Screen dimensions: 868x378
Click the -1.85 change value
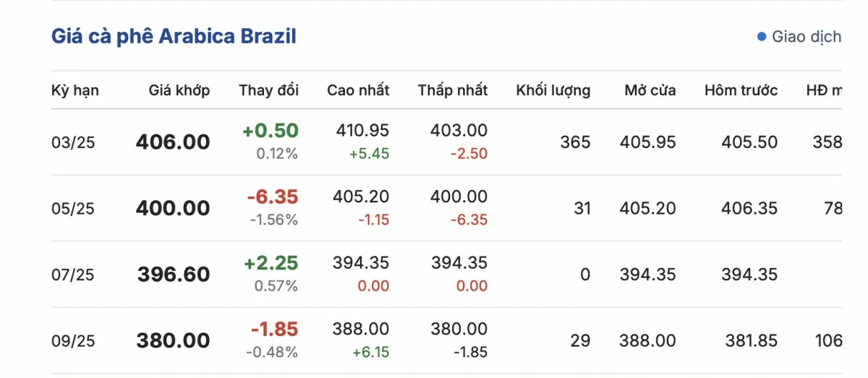tap(274, 329)
